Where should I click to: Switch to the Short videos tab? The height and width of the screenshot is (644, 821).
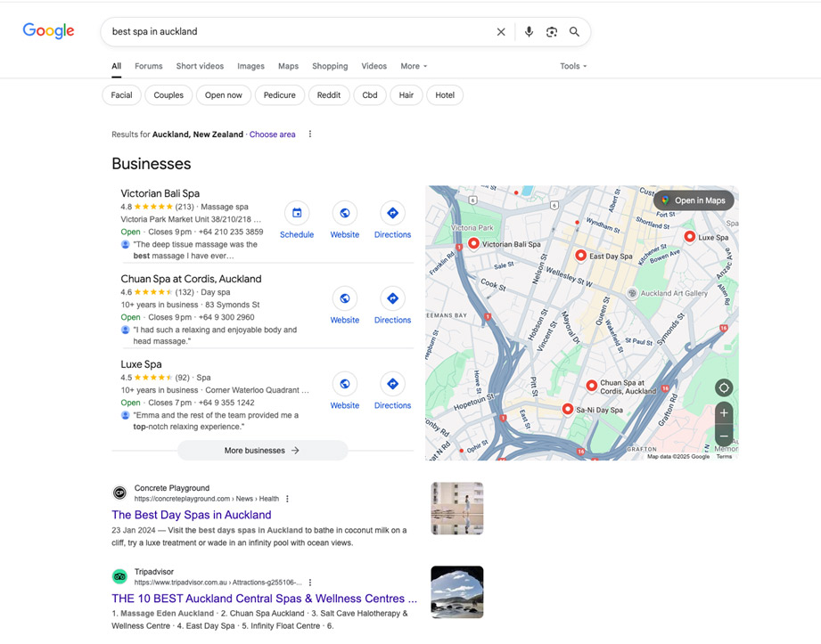point(200,66)
